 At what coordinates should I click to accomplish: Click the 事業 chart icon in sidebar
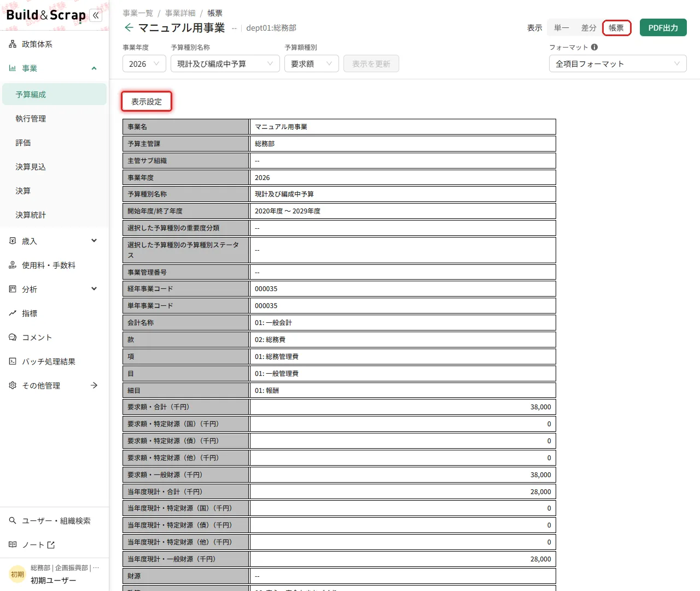tap(13, 68)
